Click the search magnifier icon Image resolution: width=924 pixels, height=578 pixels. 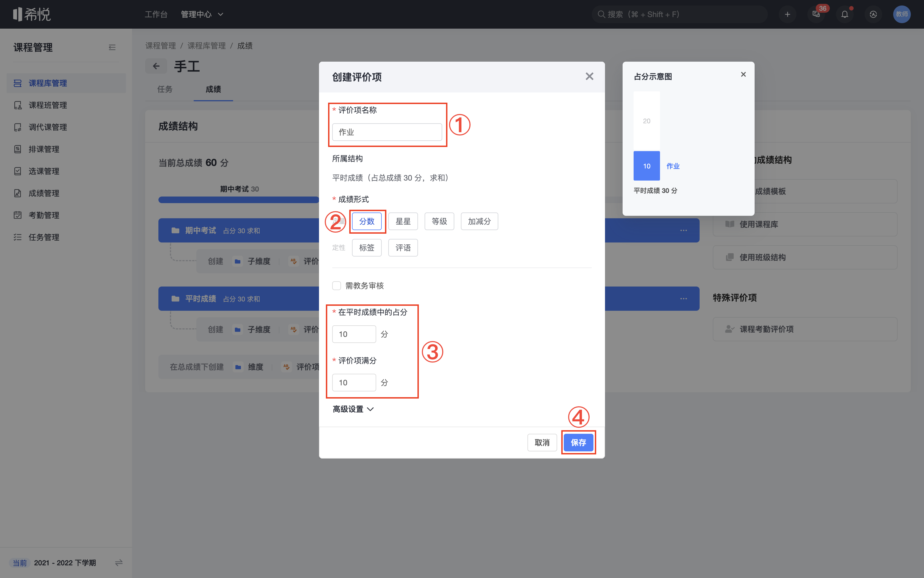tap(601, 14)
